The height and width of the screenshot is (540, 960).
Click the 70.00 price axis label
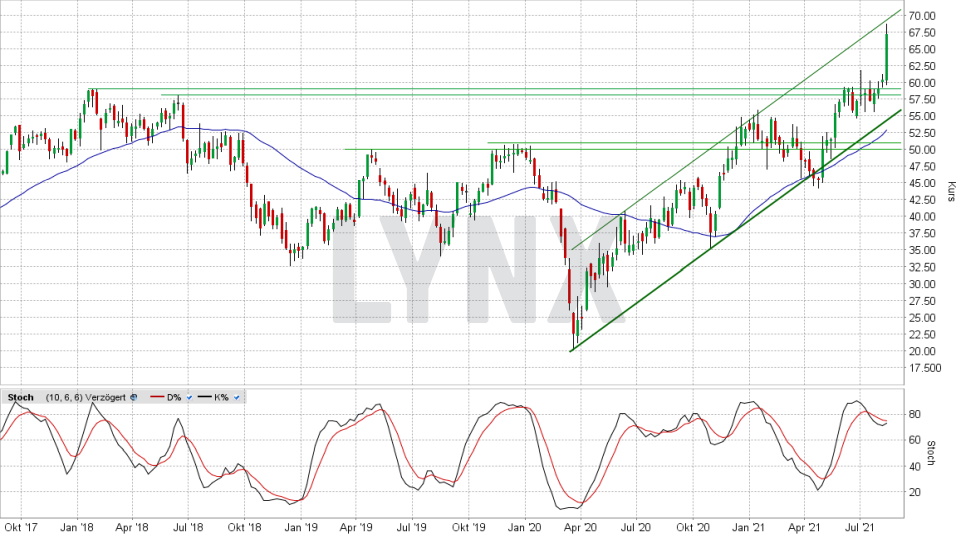(x=921, y=15)
